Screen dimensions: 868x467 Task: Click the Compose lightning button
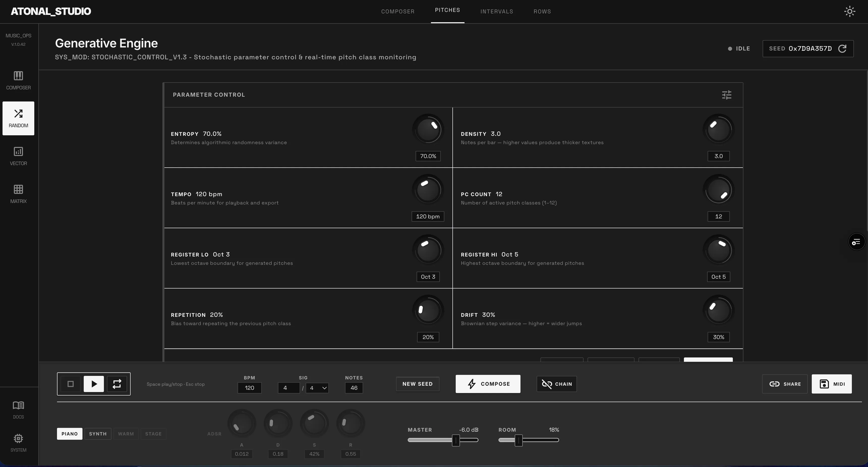point(488,384)
